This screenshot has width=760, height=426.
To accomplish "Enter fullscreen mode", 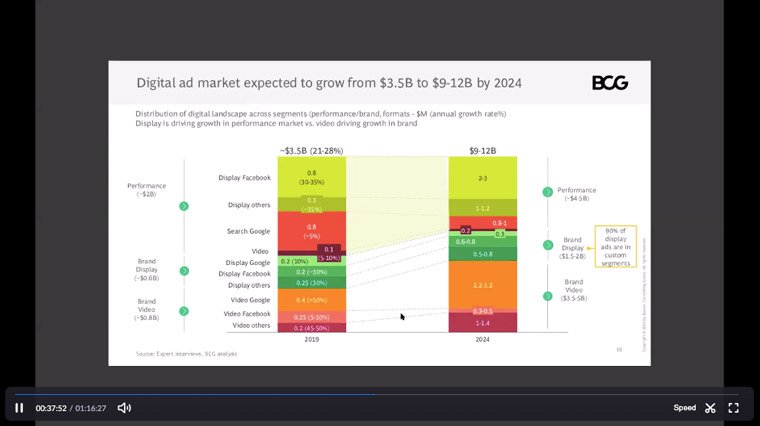I will [x=733, y=408].
